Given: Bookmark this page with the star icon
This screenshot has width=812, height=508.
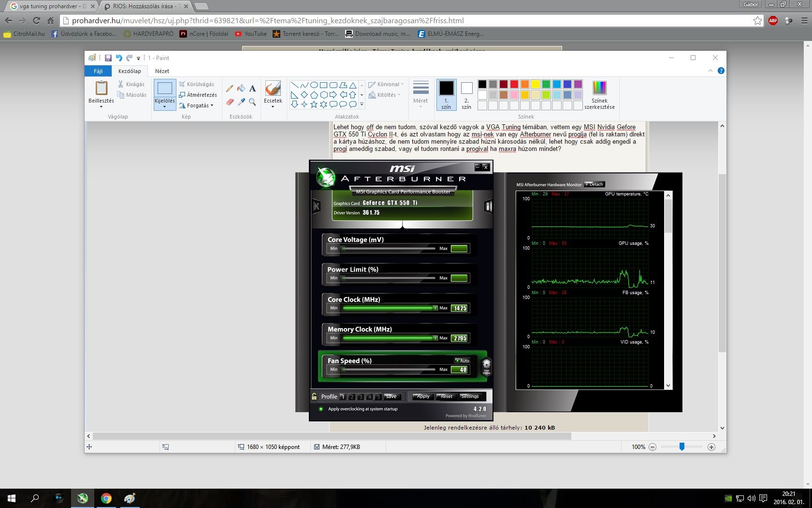Looking at the screenshot, I should tap(757, 20).
